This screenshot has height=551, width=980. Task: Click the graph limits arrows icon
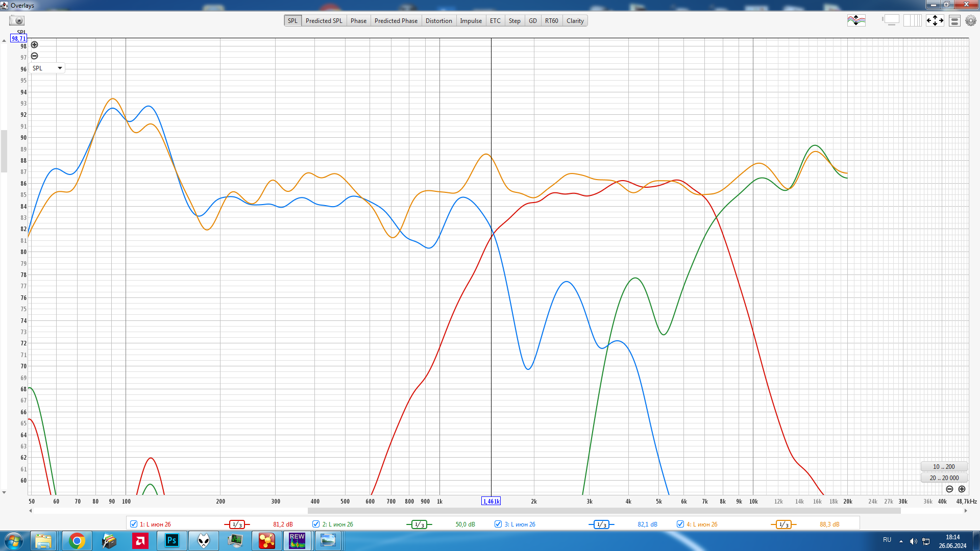(935, 20)
